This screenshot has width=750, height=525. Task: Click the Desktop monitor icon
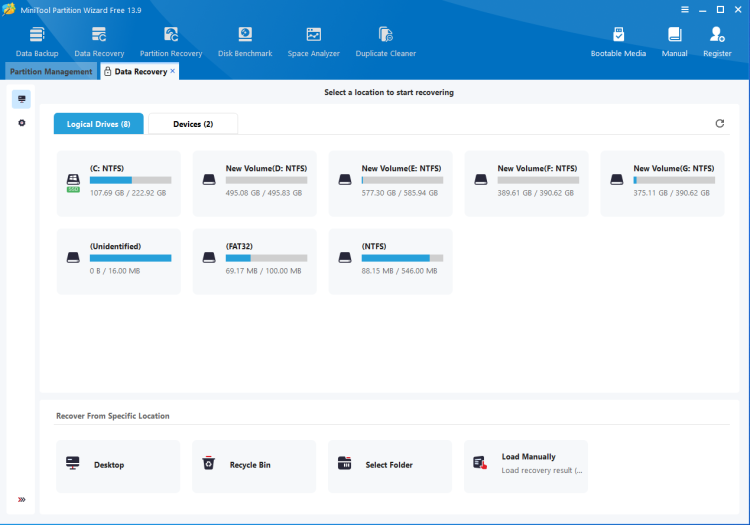click(x=73, y=463)
